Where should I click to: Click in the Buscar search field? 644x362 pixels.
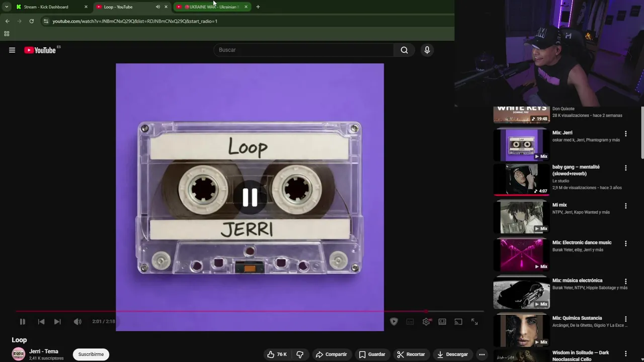(304, 50)
